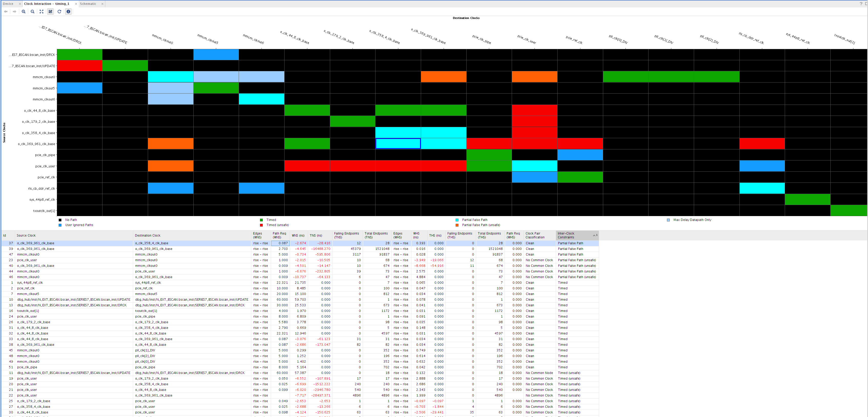Switch to the Device tab
The image size is (868, 417).
click(8, 4)
